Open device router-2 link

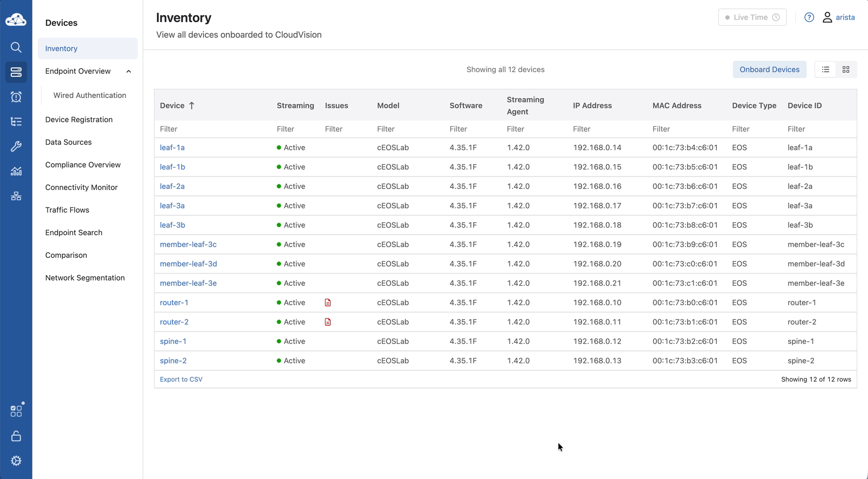pos(174,322)
